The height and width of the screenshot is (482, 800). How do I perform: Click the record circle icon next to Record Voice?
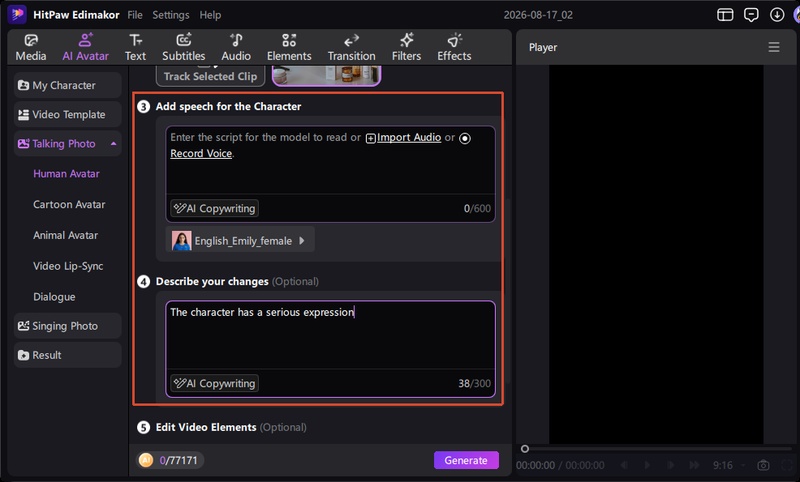(x=465, y=138)
